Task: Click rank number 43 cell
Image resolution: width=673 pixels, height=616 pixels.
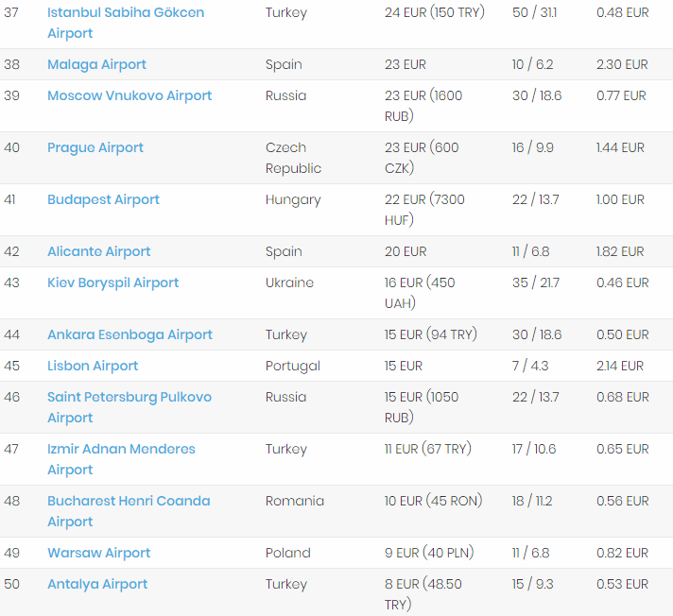Action: [11, 282]
